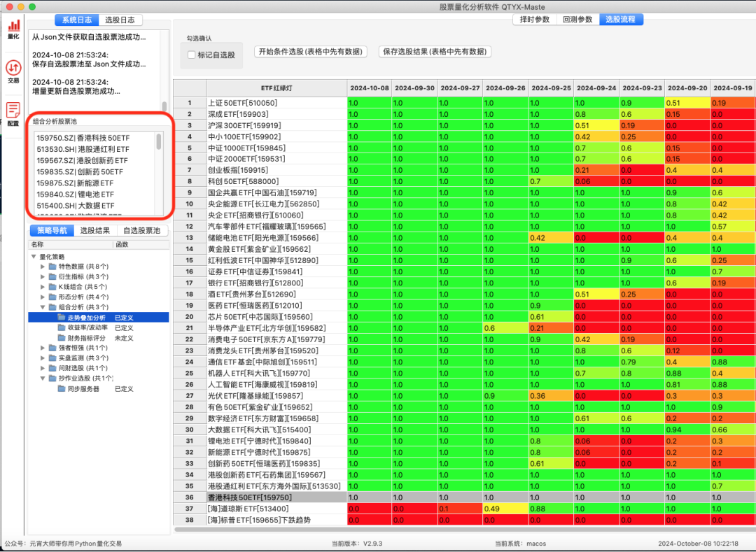Click folder icon beside 走势叠加分析
756x552 pixels.
(x=61, y=318)
